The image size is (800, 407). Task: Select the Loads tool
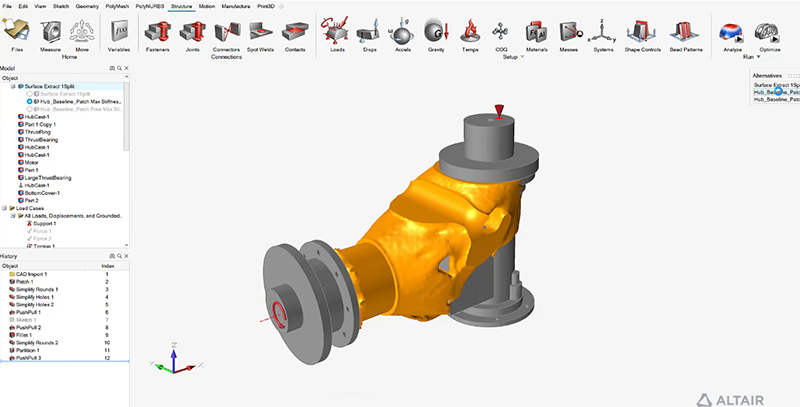pos(337,36)
